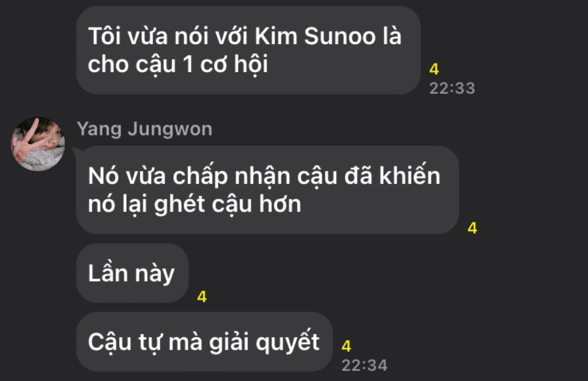Click the 22:34 timestamp
This screenshot has width=588, height=381.
[x=364, y=366]
